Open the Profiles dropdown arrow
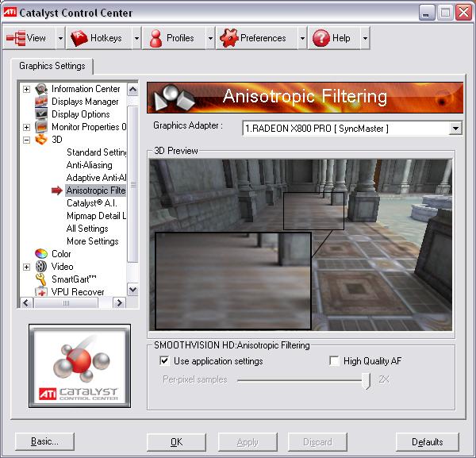This screenshot has height=458, width=476. tap(210, 38)
